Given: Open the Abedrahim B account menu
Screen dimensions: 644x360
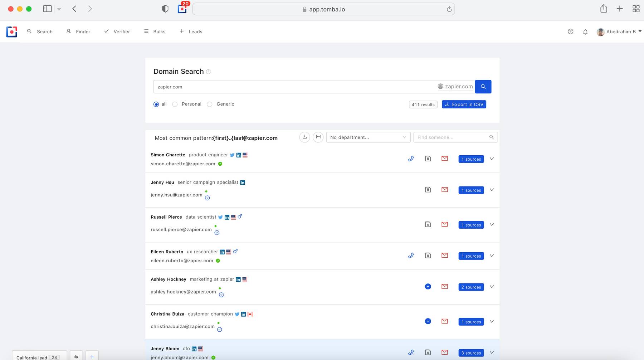Looking at the screenshot, I should click(x=619, y=32).
